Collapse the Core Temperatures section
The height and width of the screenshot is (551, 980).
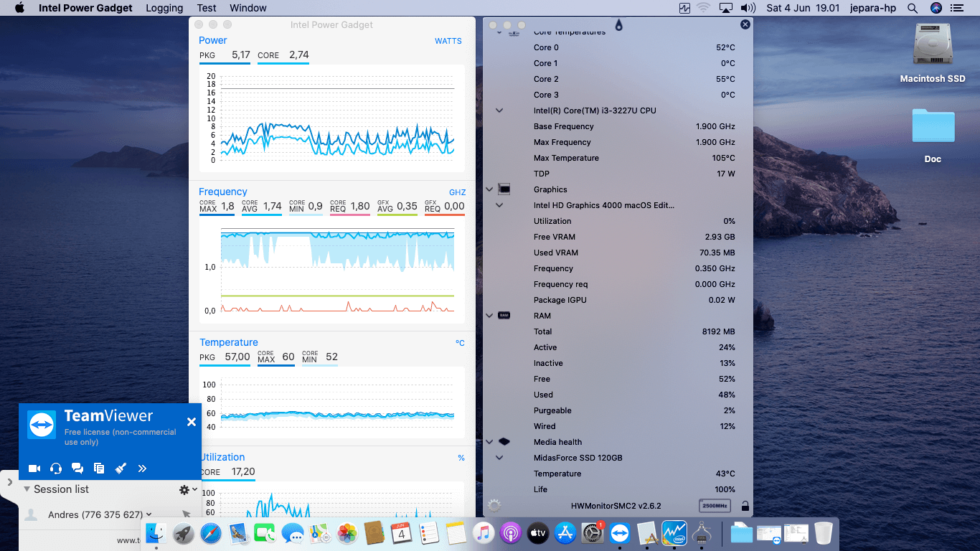(499, 32)
